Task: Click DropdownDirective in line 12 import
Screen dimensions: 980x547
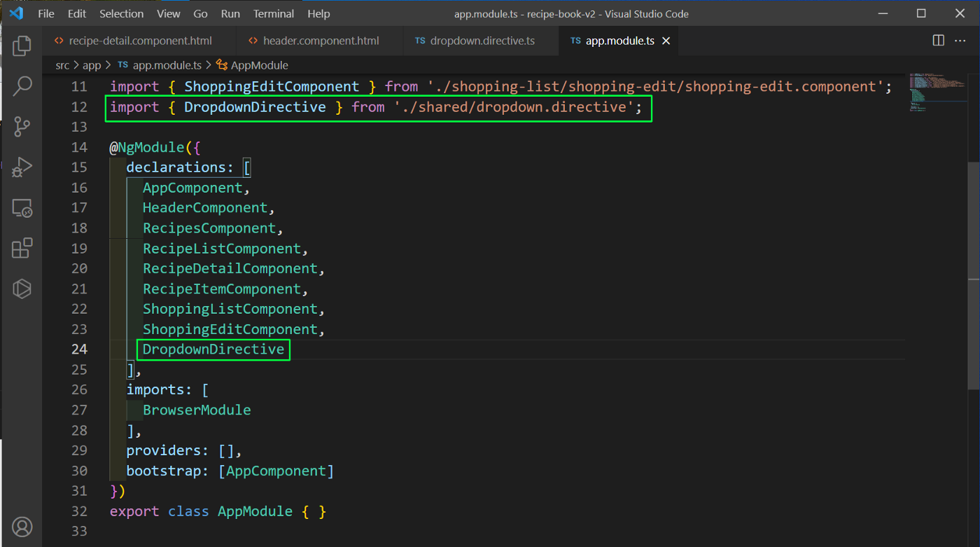Action: [255, 106]
